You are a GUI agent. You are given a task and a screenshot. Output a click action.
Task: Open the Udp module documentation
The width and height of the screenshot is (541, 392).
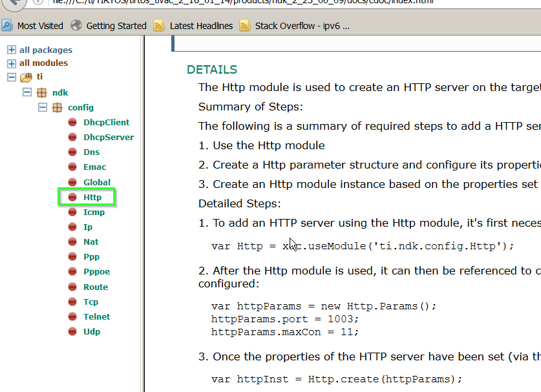pos(92,332)
